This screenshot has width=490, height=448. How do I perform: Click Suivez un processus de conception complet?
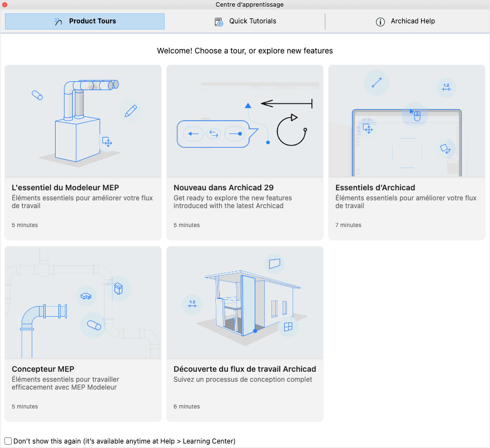coord(243,379)
